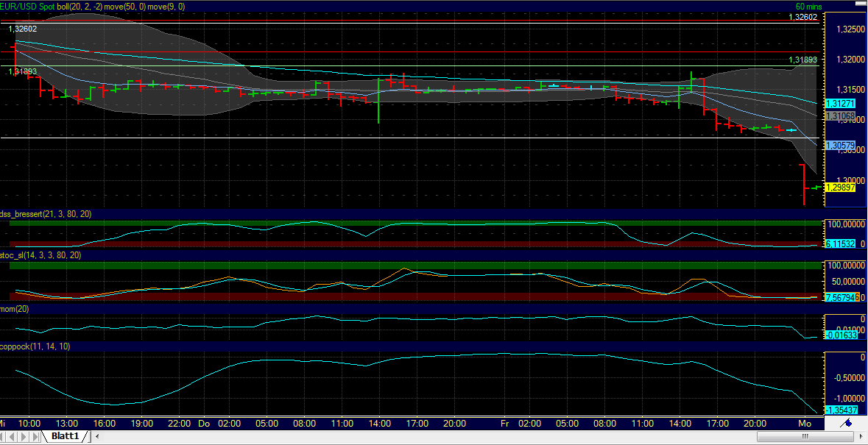Viewport: 868px width, 445px height.
Task: Click the previous sheet navigation arrow
Action: [x=13, y=435]
